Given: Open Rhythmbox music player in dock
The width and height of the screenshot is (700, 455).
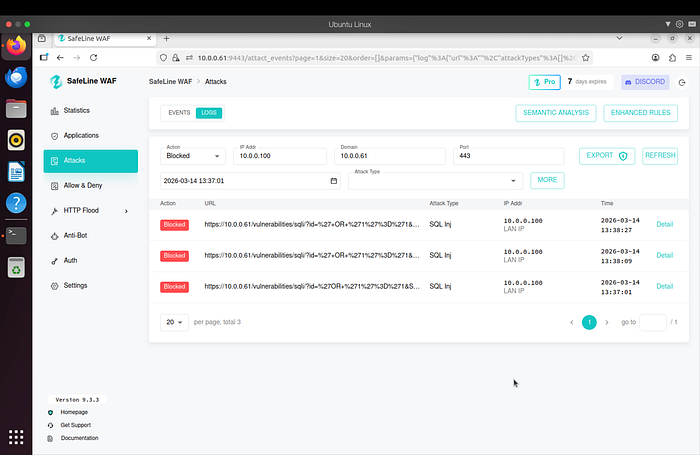Looking at the screenshot, I should coord(16,140).
